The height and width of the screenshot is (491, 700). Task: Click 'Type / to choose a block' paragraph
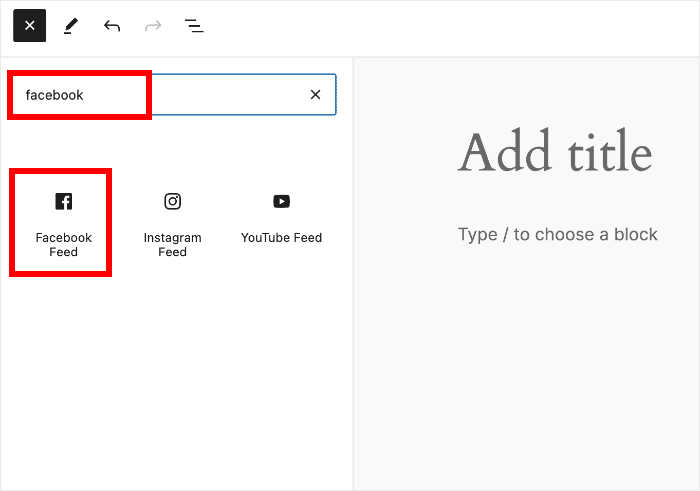tap(558, 234)
